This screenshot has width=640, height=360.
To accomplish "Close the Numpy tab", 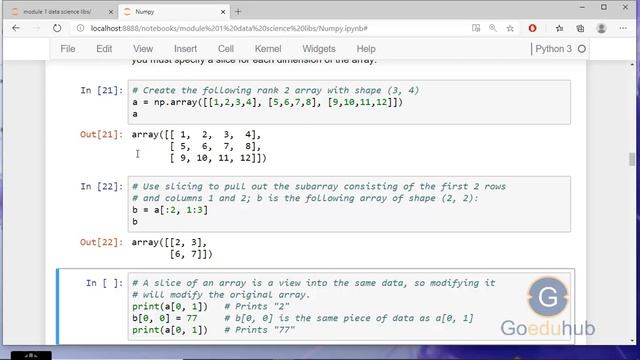I will [223, 12].
